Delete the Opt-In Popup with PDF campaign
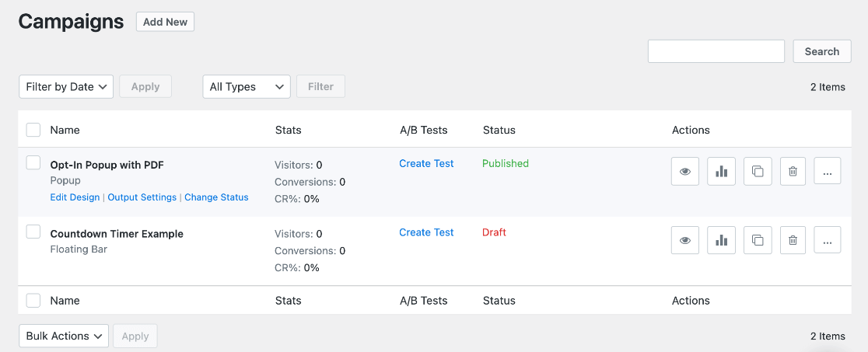This screenshot has height=352, width=868. click(793, 171)
